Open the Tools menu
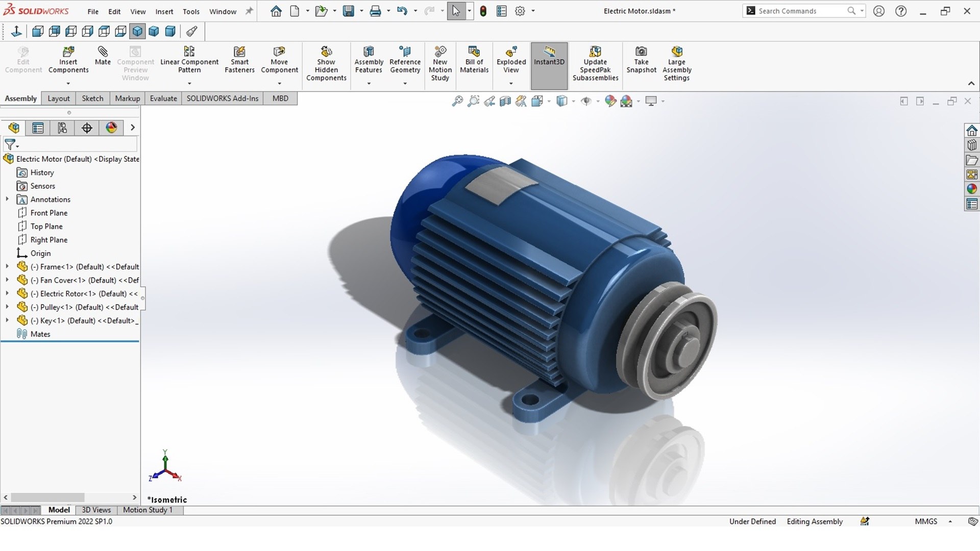980x551 pixels. pos(191,11)
